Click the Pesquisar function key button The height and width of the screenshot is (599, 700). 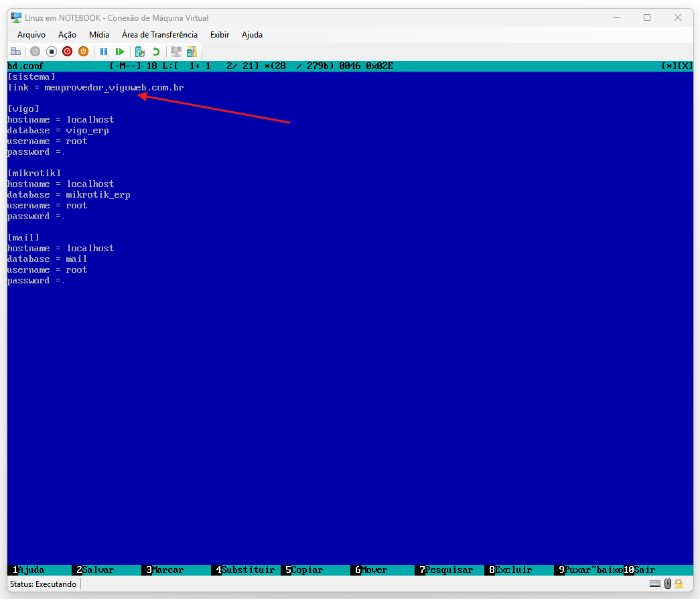point(449,570)
